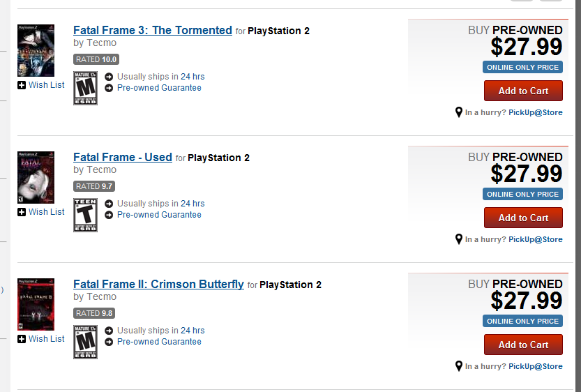Open Fatal Frame - Used title link

coord(123,157)
